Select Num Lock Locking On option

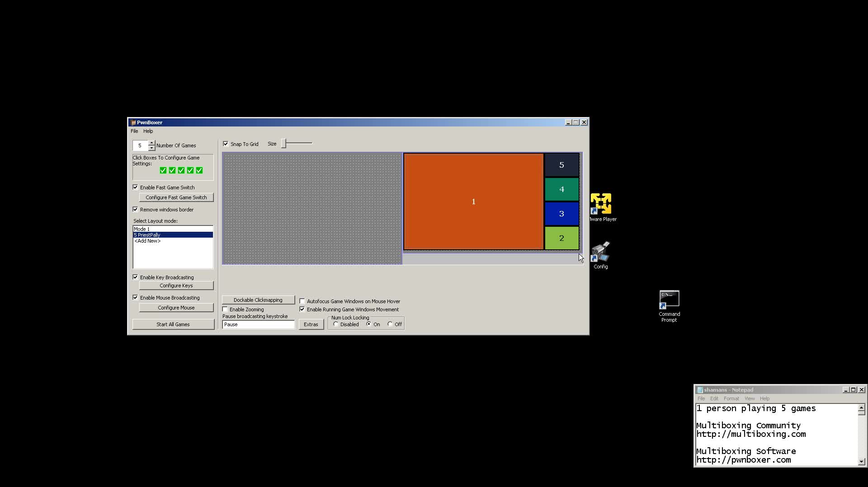[368, 324]
